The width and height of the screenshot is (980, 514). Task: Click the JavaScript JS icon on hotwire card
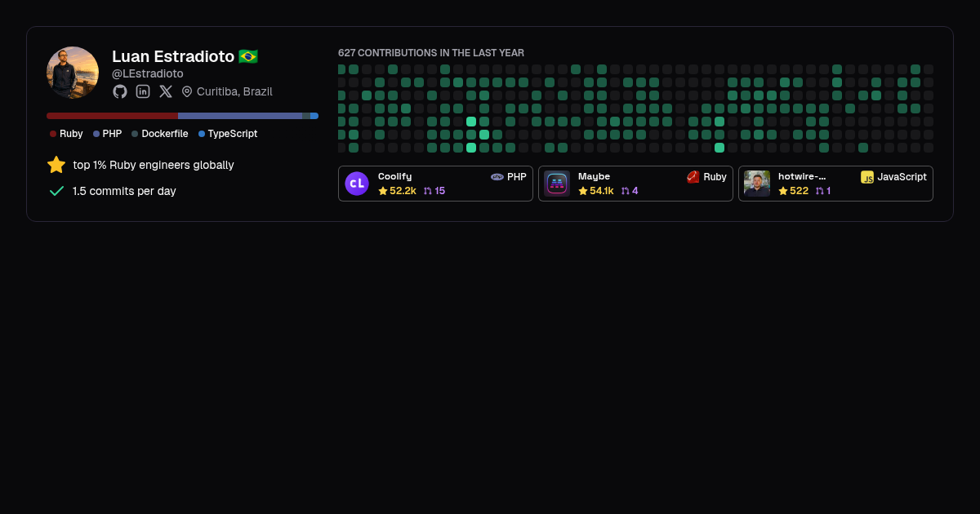point(867,177)
